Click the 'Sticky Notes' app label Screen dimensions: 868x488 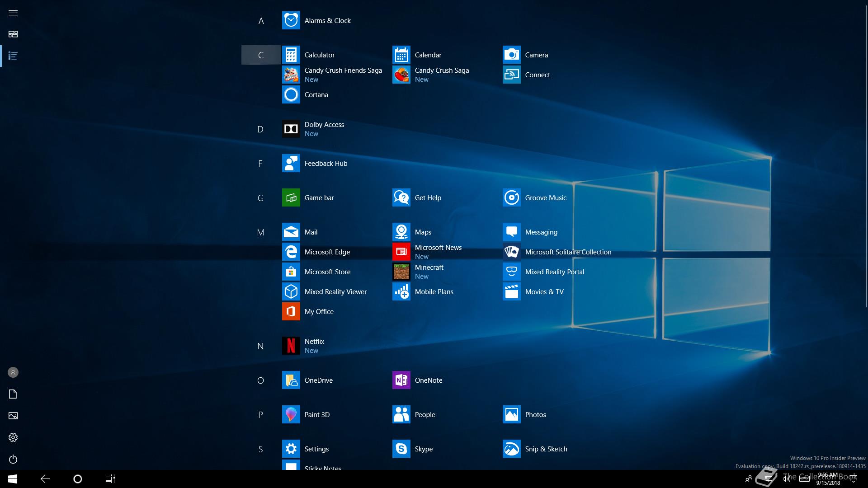[323, 468]
